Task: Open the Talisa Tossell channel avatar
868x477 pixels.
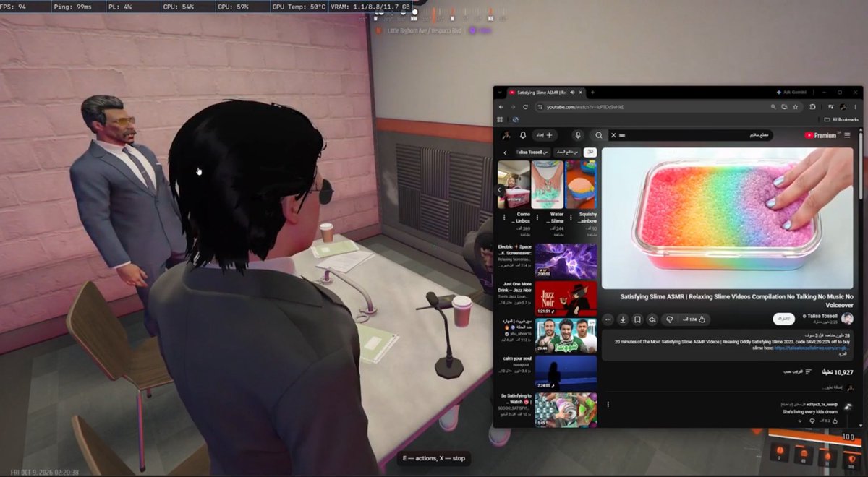Action: (x=847, y=319)
